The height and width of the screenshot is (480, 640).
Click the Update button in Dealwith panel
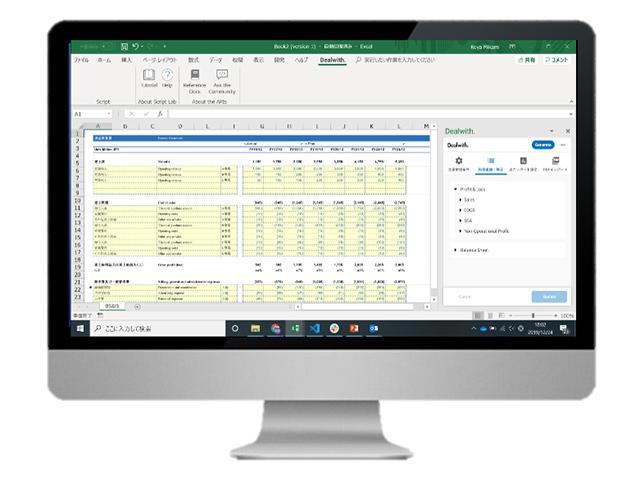coord(549,297)
